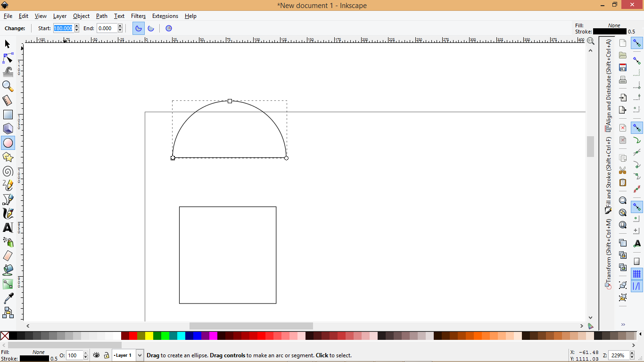Open the Path menu
This screenshot has width=644, height=362.
[x=101, y=16]
